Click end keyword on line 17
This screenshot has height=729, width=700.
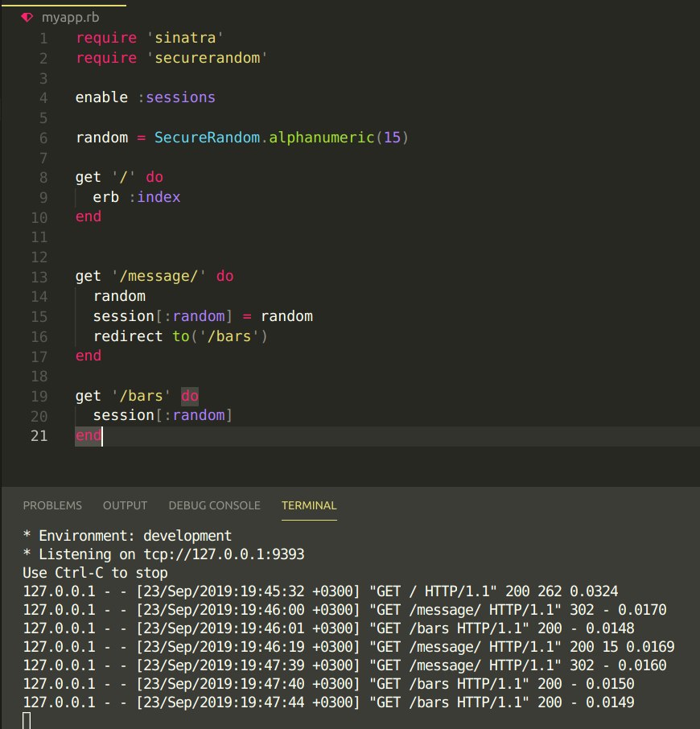click(89, 356)
